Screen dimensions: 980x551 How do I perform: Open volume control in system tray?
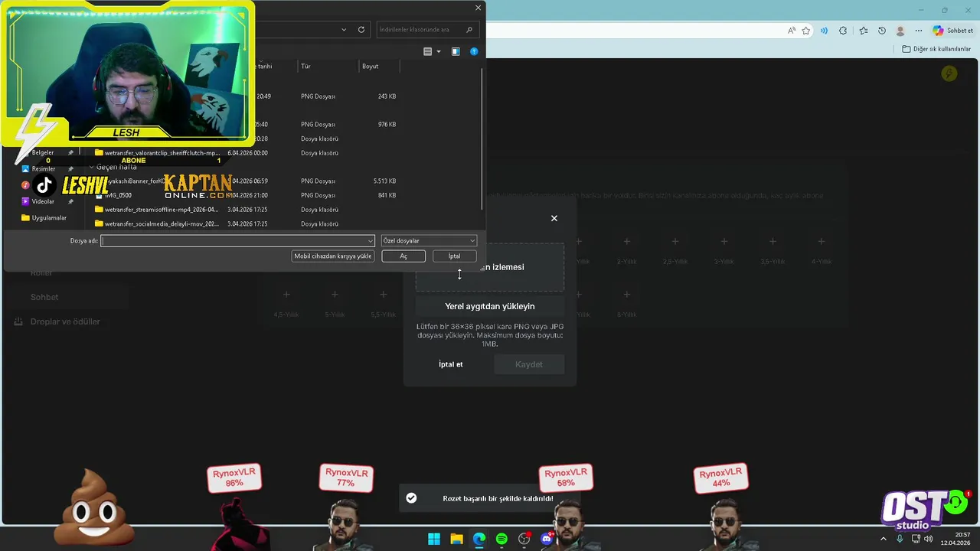[929, 539]
